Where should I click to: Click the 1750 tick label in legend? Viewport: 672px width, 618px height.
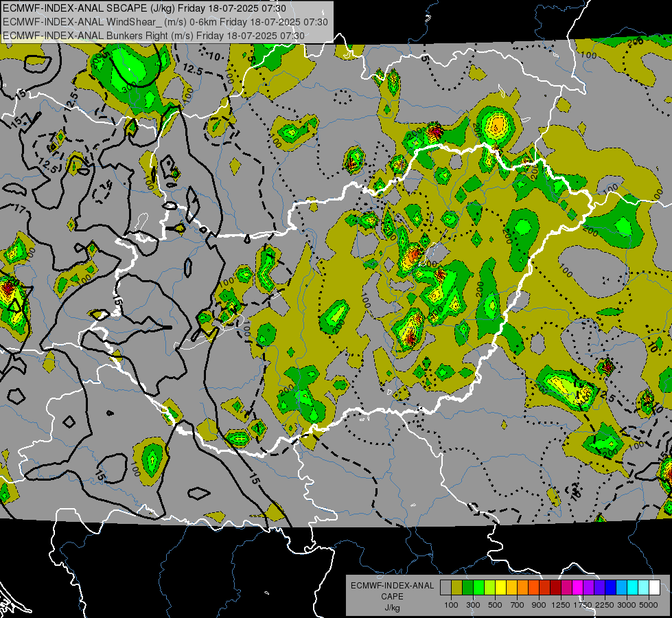click(x=583, y=605)
